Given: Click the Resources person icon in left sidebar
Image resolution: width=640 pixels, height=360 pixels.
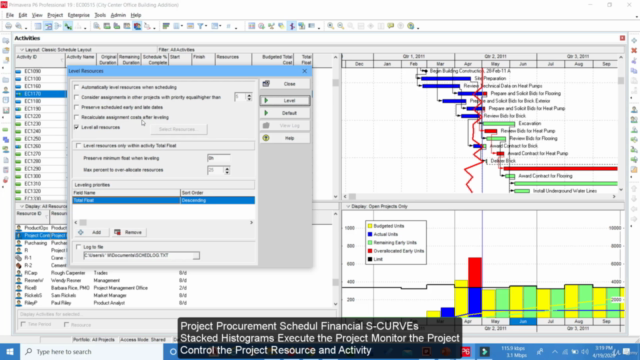Looking at the screenshot, I should click(6, 90).
